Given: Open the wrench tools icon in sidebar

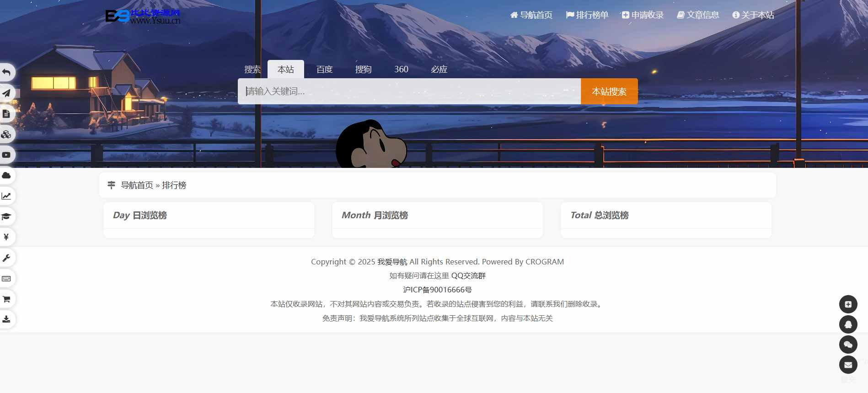Looking at the screenshot, I should tap(6, 258).
